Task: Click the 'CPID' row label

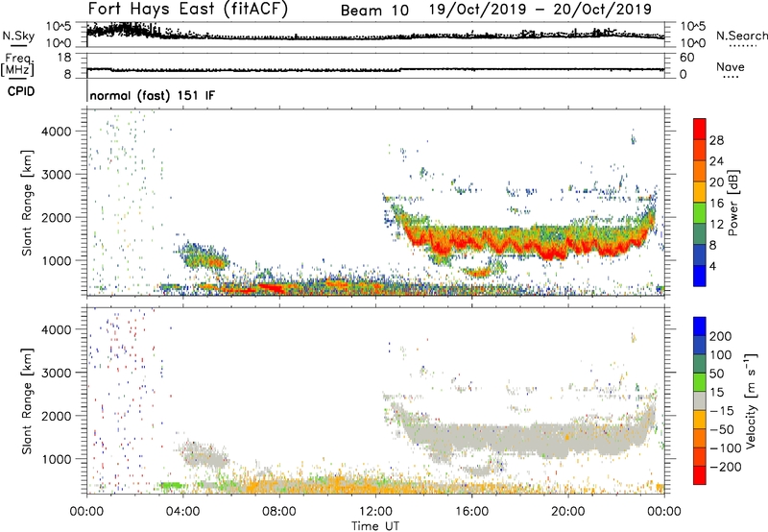Action: click(x=20, y=91)
